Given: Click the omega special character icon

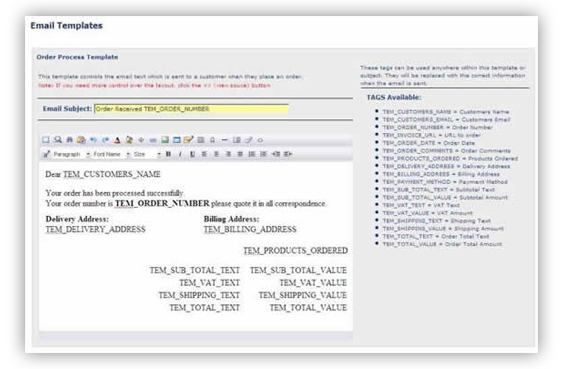Looking at the screenshot, I should click(x=213, y=140).
